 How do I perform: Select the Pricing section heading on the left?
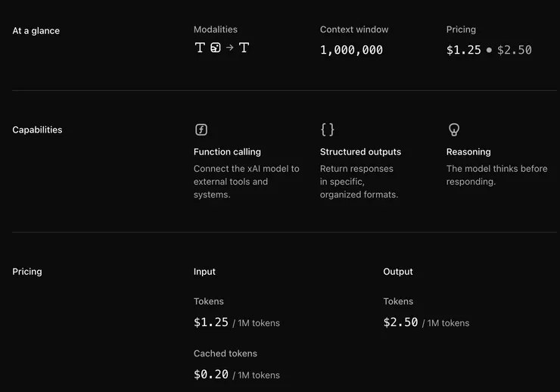coord(27,272)
